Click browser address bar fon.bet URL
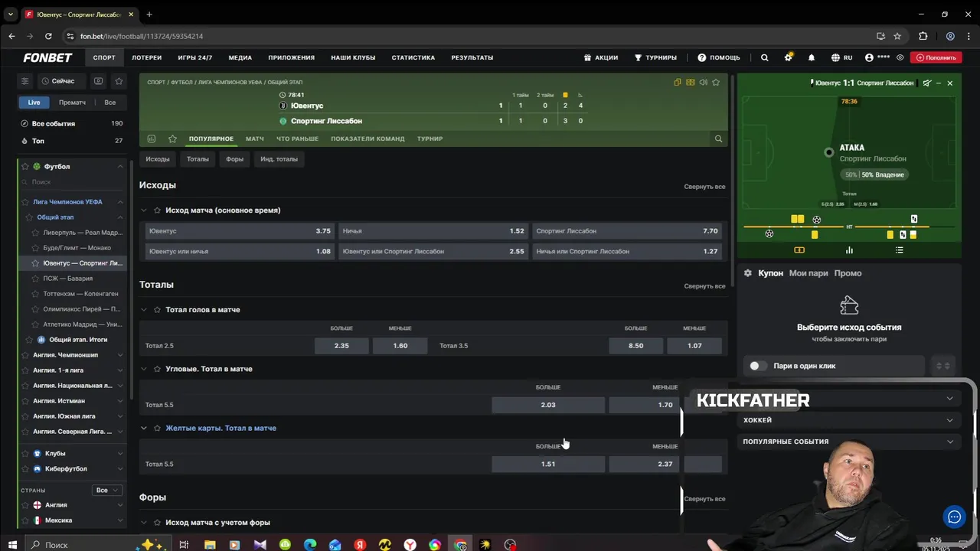 click(x=142, y=36)
